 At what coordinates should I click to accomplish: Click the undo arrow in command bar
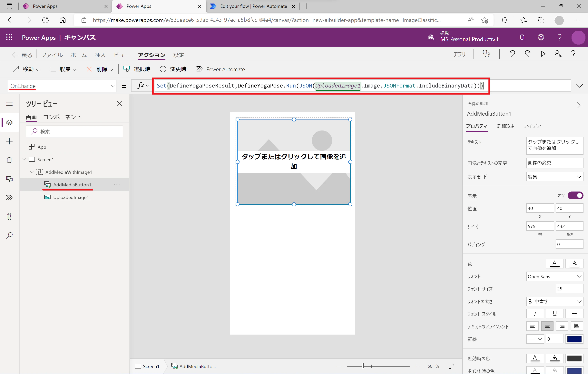(512, 54)
